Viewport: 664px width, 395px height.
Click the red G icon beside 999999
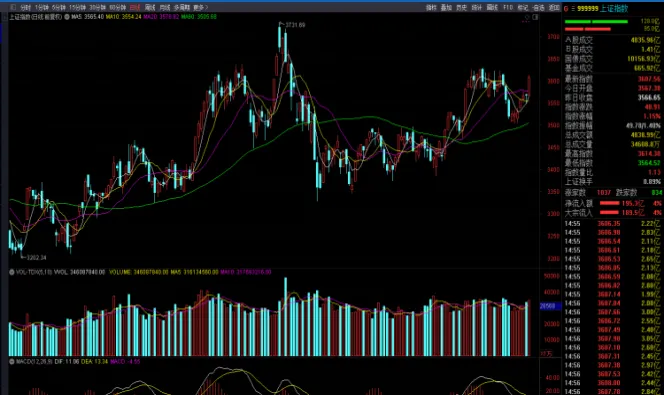point(566,9)
